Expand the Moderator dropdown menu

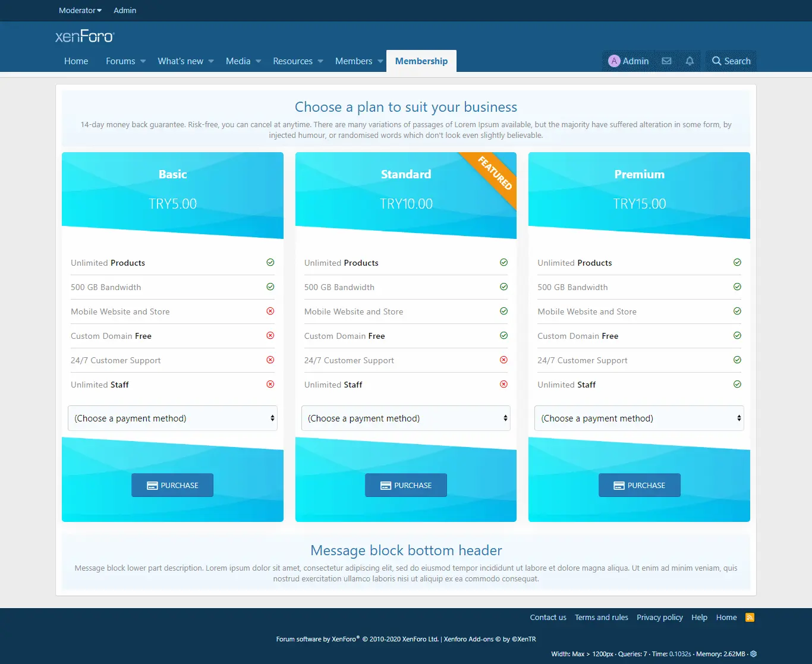80,11
